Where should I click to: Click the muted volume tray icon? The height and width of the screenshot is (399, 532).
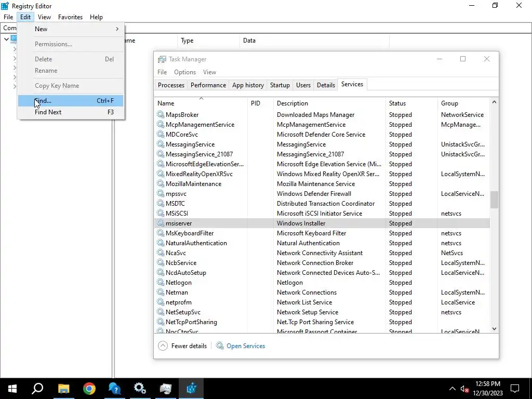point(464,389)
